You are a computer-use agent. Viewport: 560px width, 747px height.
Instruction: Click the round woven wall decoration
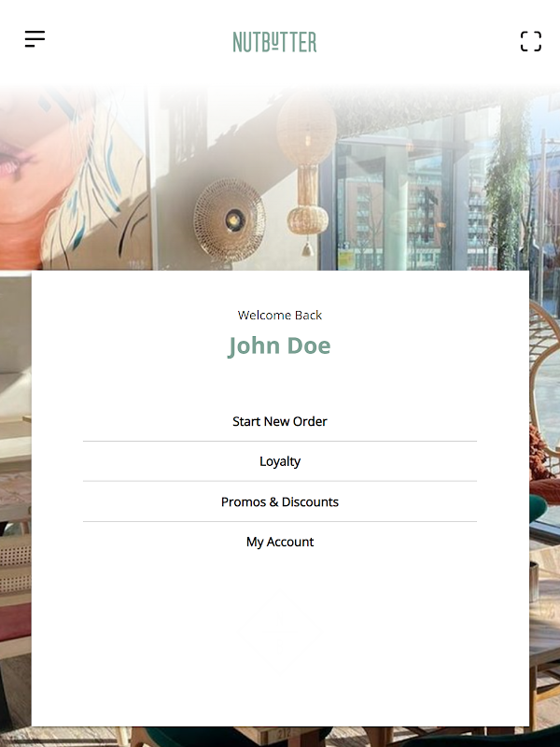tap(230, 219)
